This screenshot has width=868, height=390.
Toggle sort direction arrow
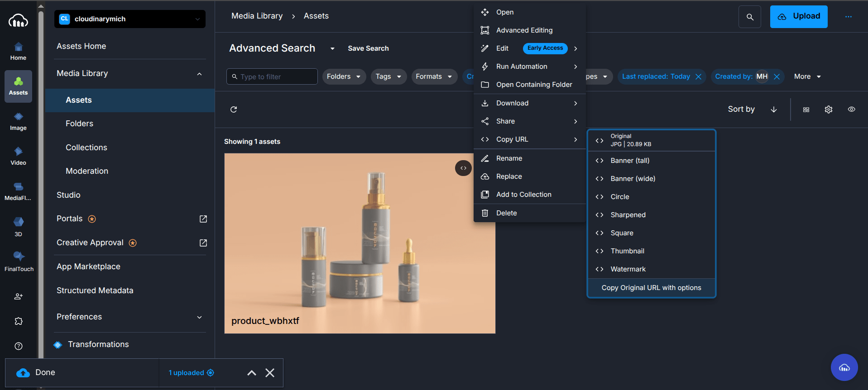[x=774, y=109]
